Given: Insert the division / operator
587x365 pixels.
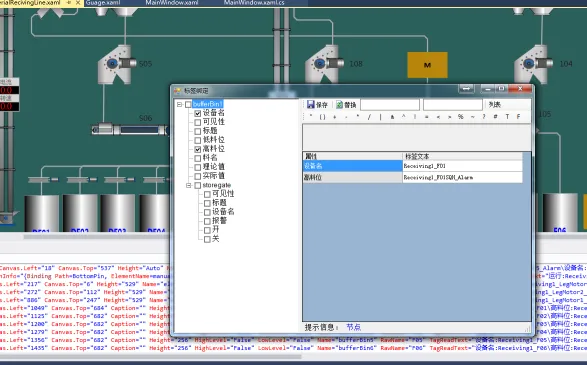Looking at the screenshot, I should [369, 117].
